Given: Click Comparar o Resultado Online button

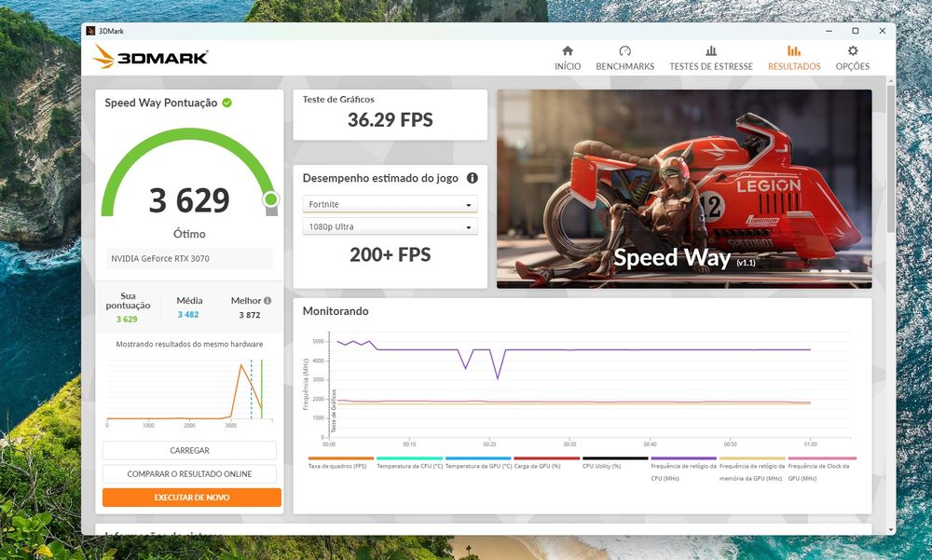Looking at the screenshot, I should point(189,473).
